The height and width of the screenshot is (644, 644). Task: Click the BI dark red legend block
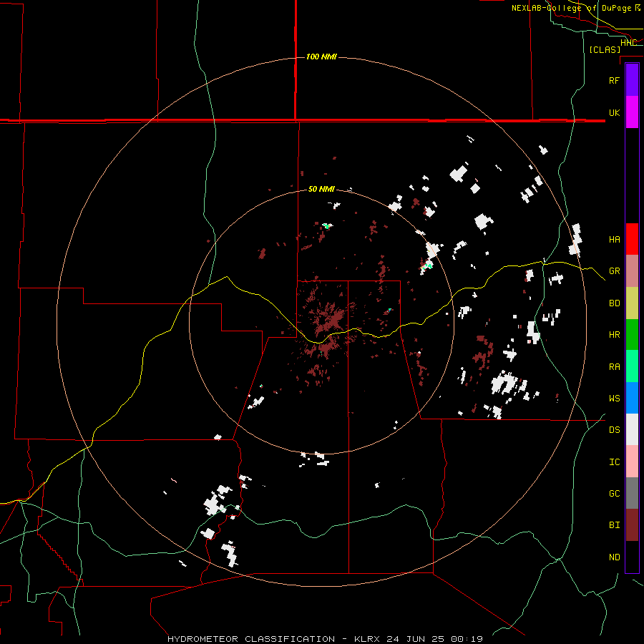pyautogui.click(x=632, y=525)
